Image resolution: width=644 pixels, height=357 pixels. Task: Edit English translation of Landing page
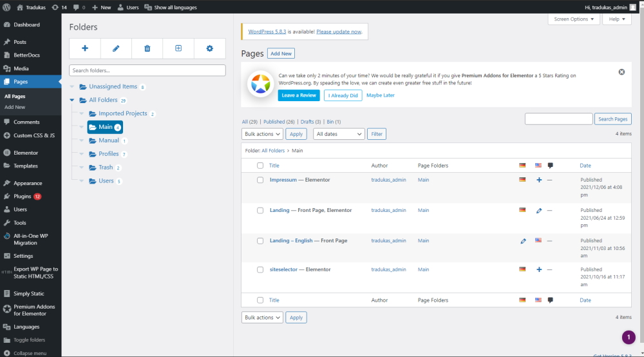(x=539, y=210)
